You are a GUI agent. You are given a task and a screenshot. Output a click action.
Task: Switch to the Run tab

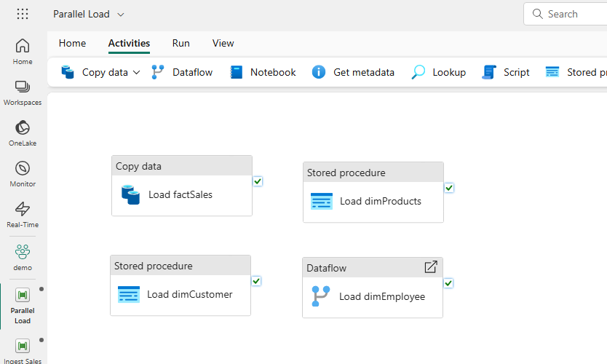181,43
